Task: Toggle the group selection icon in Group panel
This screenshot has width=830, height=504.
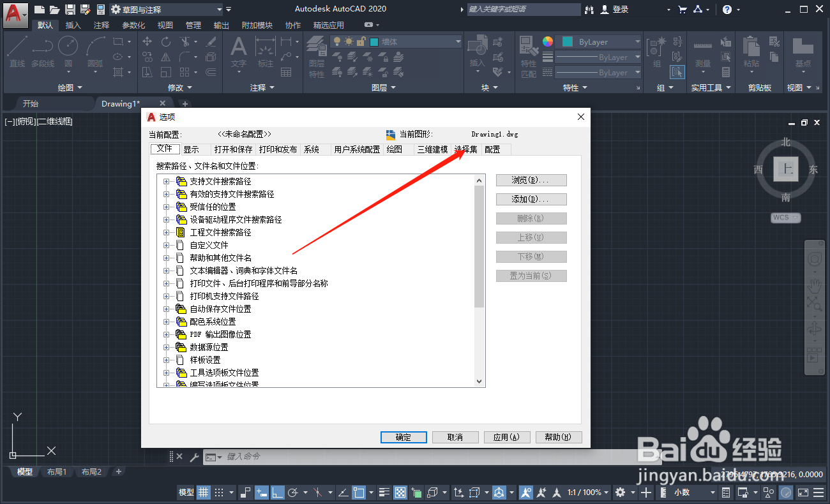Action: pos(677,72)
